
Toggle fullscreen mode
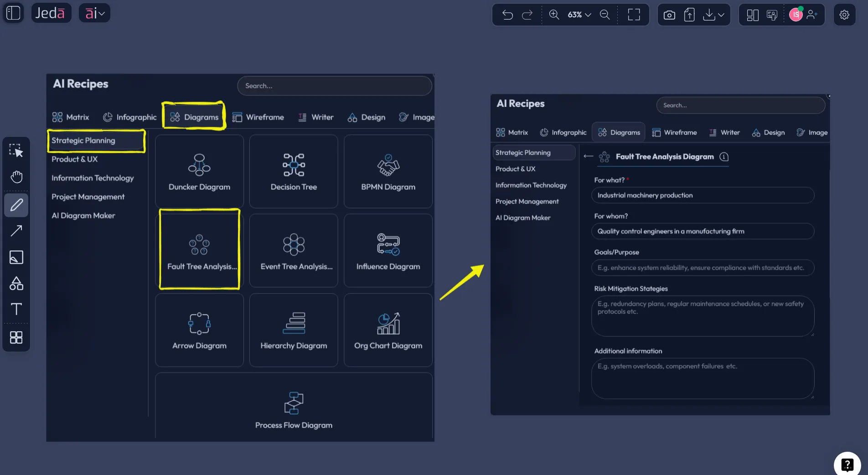click(634, 15)
